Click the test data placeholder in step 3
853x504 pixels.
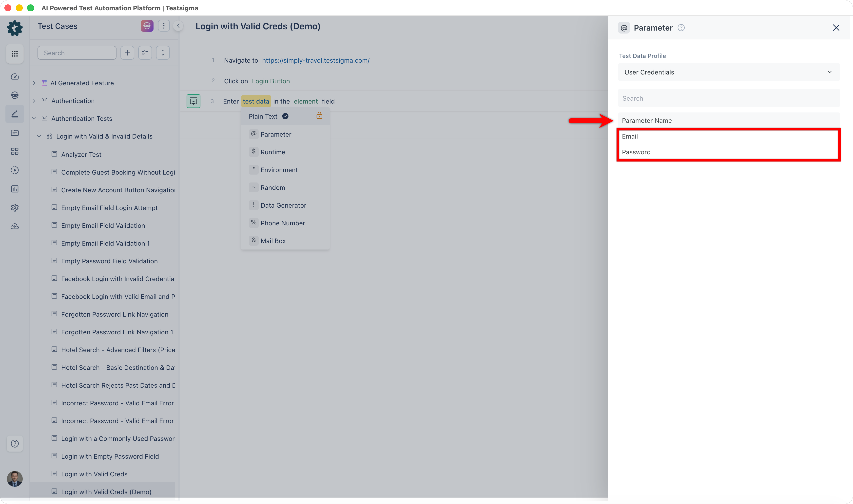click(256, 101)
